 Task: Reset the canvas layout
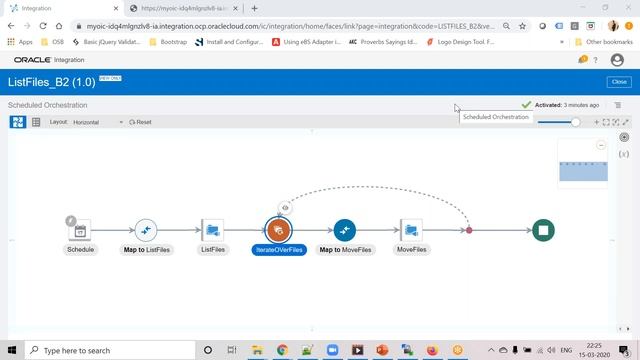[x=140, y=122]
